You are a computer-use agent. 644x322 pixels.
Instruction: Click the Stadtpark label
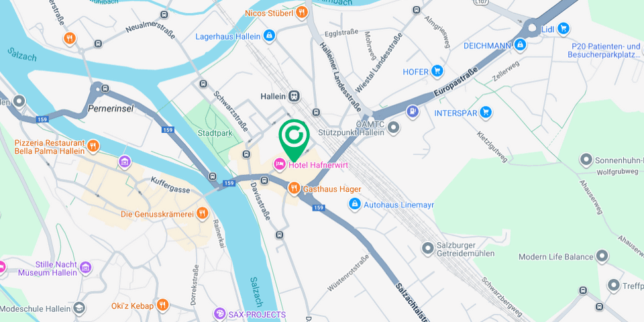215,133
